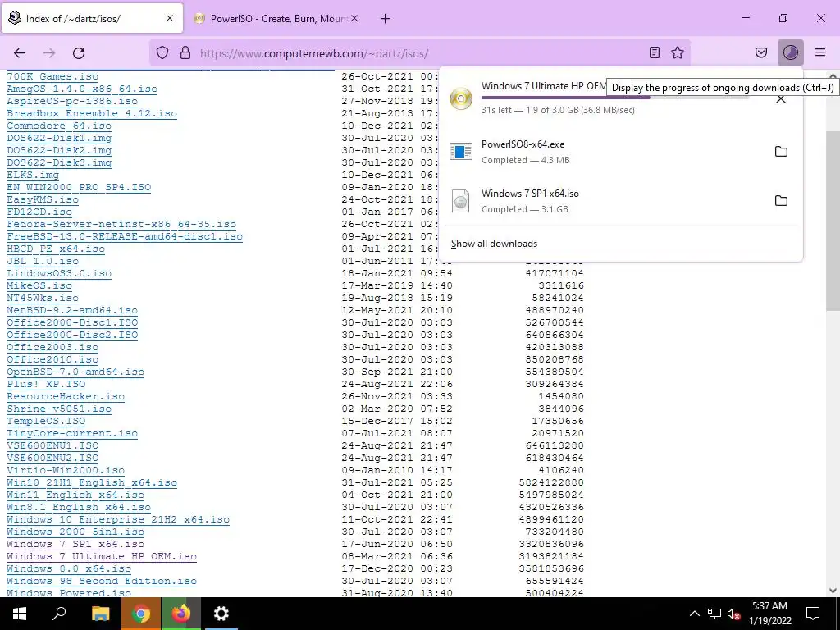Select the Index of /~dartz/isos/ tab
The image size is (840, 630).
point(91,18)
